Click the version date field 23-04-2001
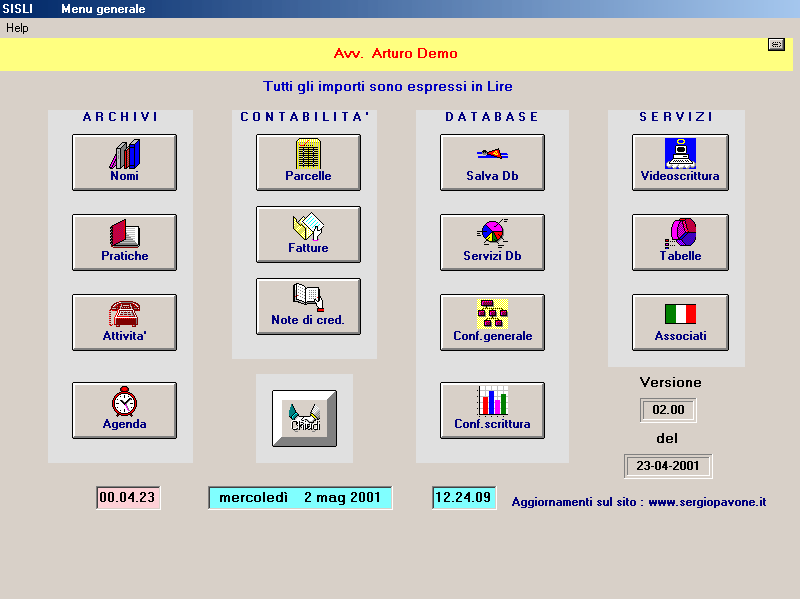 668,466
